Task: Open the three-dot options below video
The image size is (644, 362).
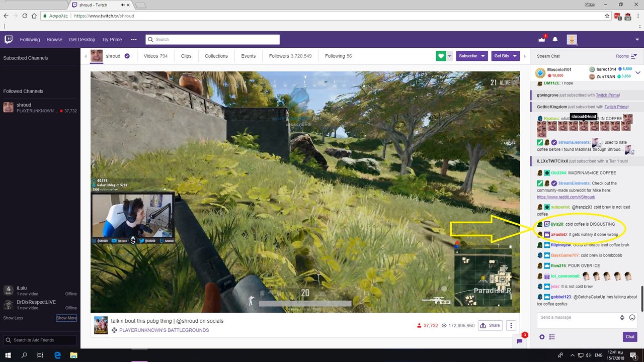Action: (x=511, y=325)
